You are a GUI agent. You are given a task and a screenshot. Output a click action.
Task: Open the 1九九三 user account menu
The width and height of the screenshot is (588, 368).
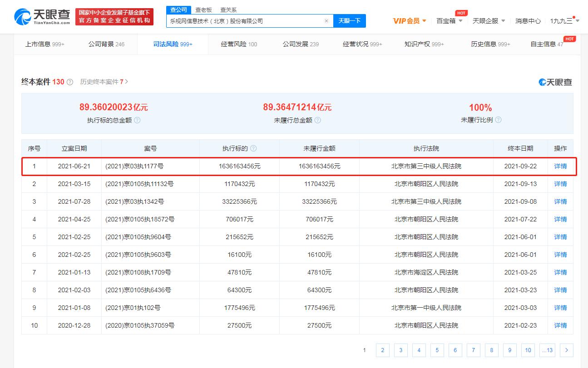click(x=564, y=21)
